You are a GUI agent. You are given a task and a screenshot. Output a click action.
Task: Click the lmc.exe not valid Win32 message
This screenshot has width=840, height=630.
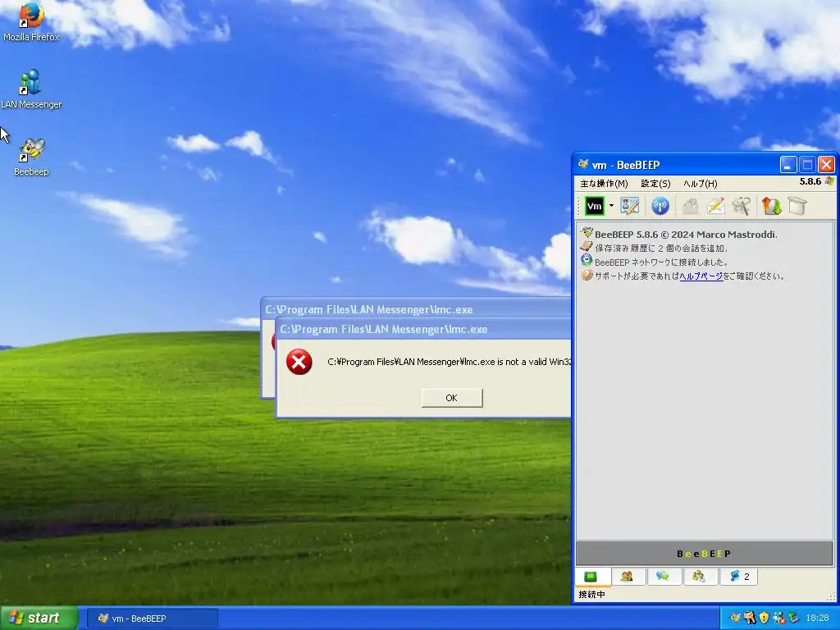(449, 362)
